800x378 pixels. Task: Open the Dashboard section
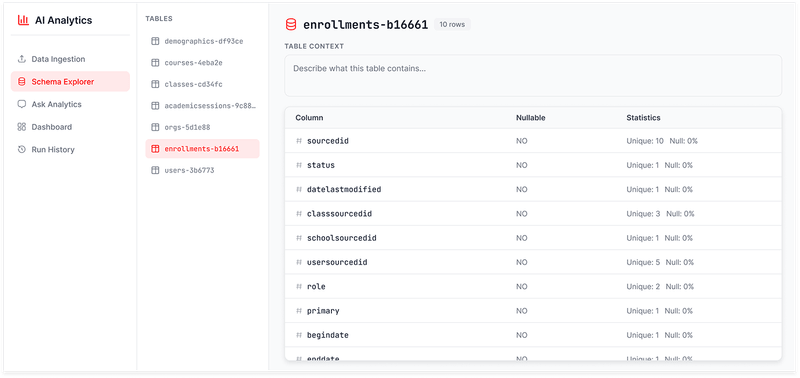(70, 127)
